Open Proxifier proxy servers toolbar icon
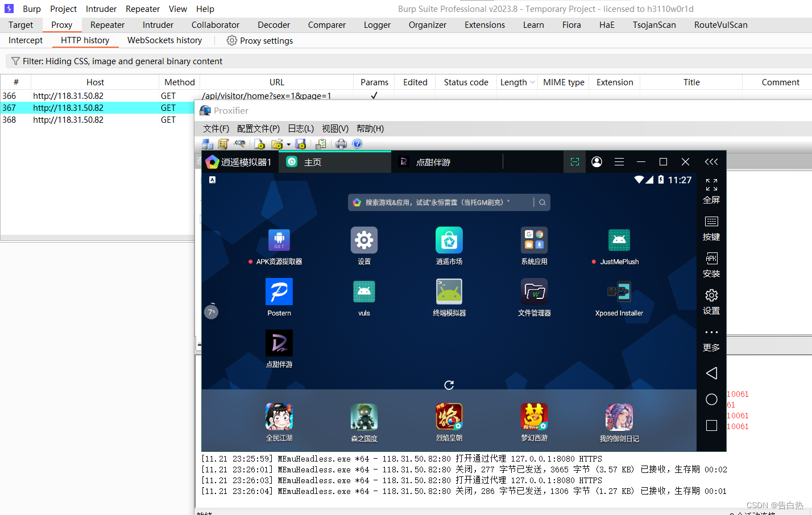This screenshot has width=812, height=515. [208, 144]
